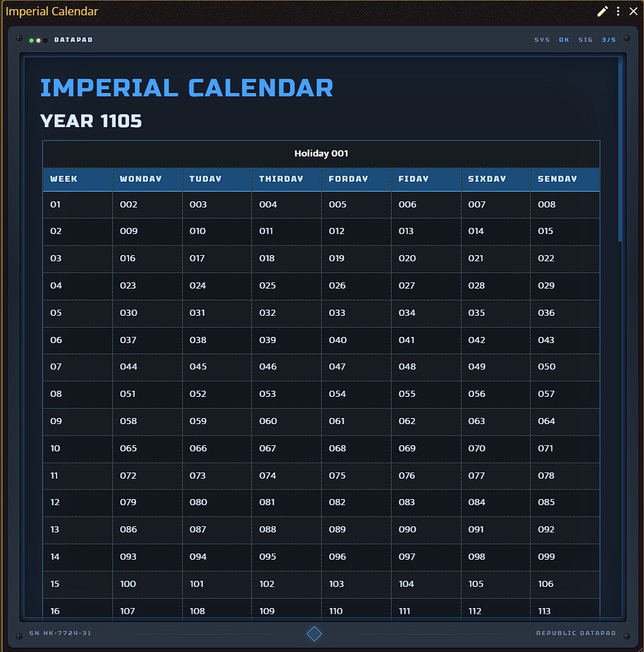
Task: Select day 062 cell
Action: click(x=426, y=421)
